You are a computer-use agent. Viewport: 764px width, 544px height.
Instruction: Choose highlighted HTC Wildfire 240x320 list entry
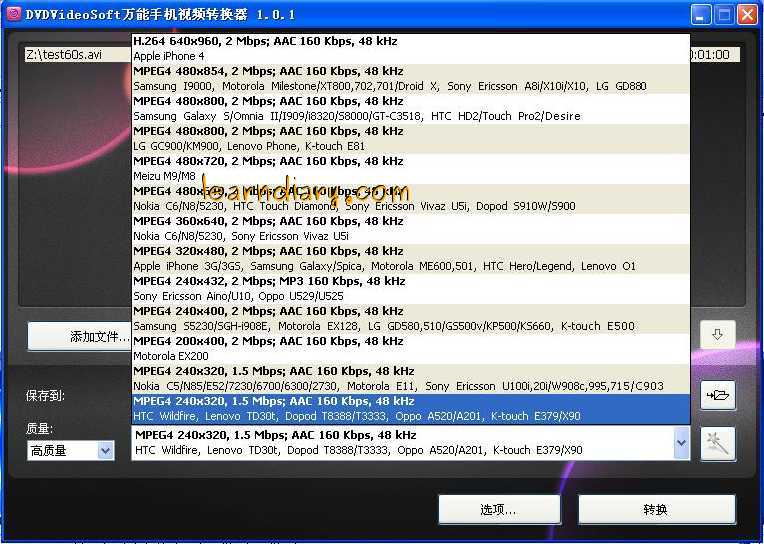[x=410, y=409]
